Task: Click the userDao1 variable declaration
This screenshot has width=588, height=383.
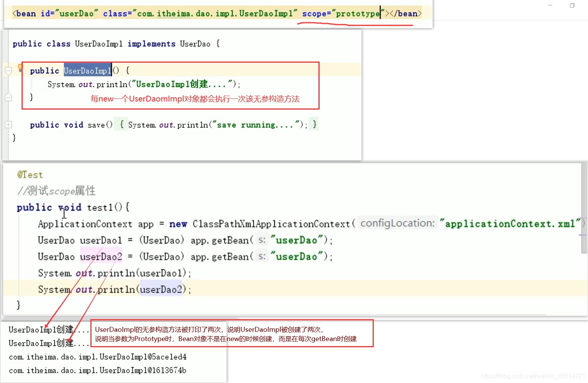Action: (x=101, y=240)
